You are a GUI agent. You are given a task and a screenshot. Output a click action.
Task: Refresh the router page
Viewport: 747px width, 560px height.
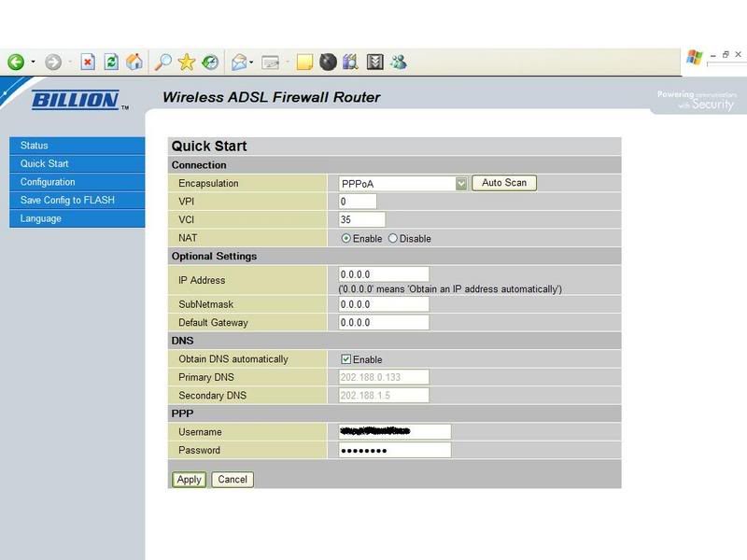pyautogui.click(x=111, y=62)
